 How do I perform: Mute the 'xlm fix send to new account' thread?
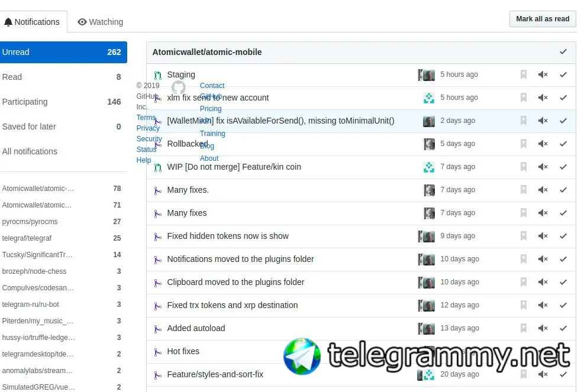click(x=543, y=98)
